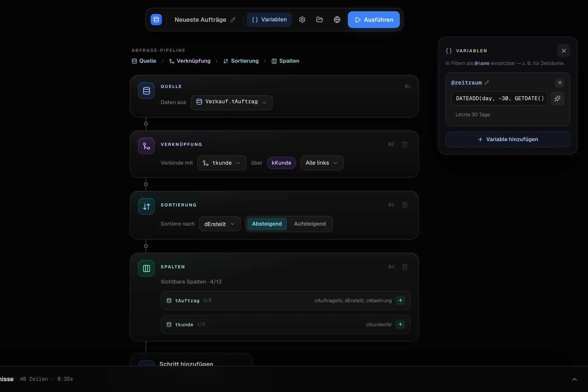Rename @zeitraum variable with pencil icon
This screenshot has height=392, width=588.
coord(487,83)
